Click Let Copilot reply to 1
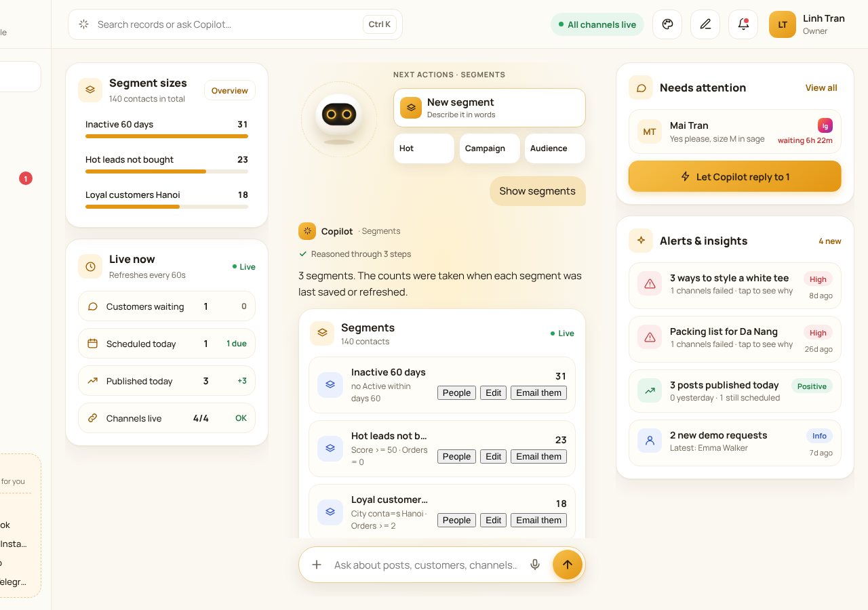The width and height of the screenshot is (868, 610). click(735, 176)
